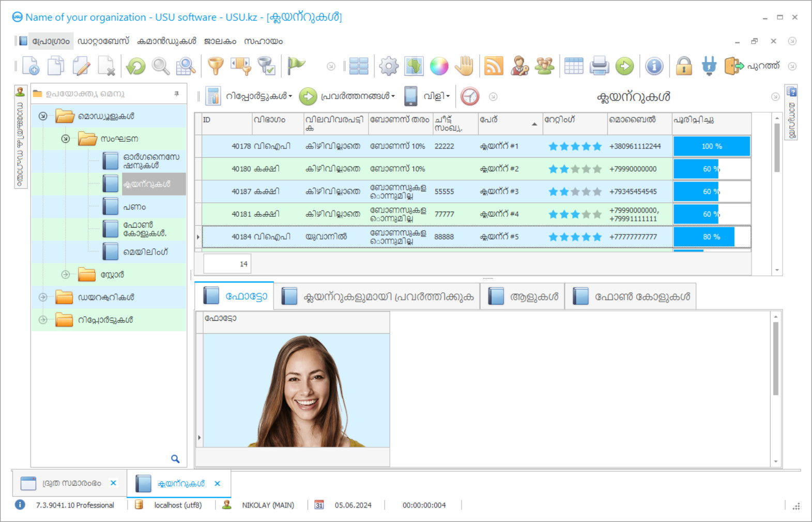Expand the റിപ്പോർട്ടുകൾ folder in tree
The height and width of the screenshot is (522, 812).
click(43, 320)
